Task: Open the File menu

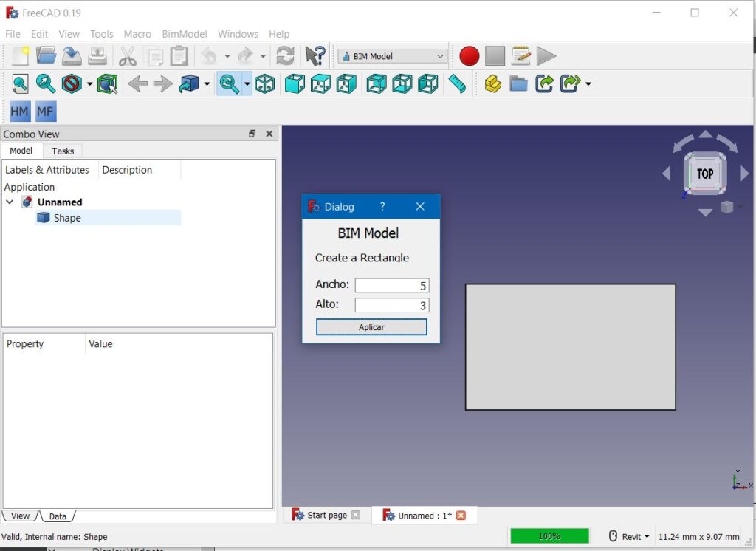Action: click(x=13, y=34)
